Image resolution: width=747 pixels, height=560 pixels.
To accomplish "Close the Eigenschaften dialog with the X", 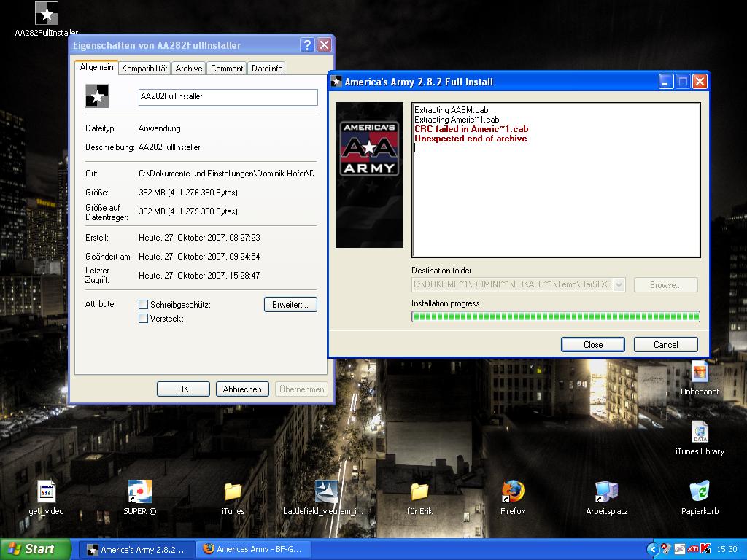I will 324,45.
